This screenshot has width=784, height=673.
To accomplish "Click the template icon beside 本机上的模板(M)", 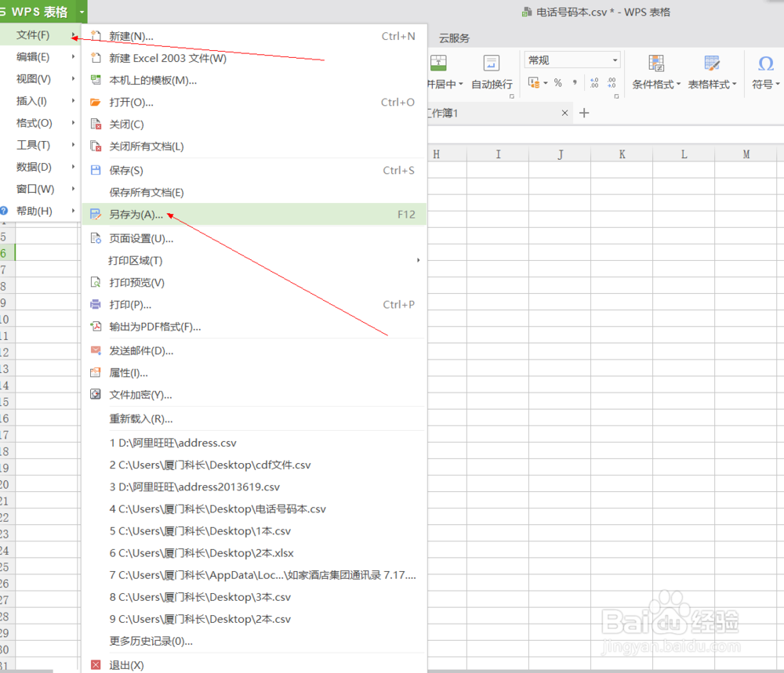I will pos(96,80).
